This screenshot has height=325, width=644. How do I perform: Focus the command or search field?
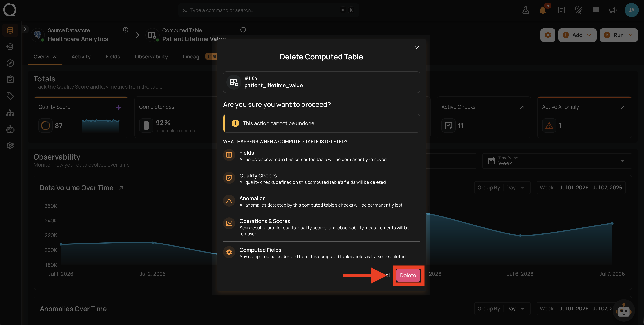click(x=268, y=10)
